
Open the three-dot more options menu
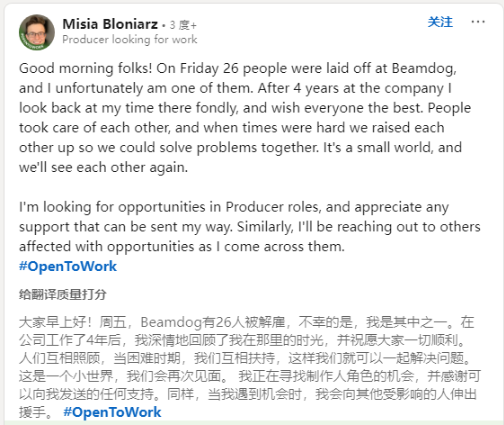[x=478, y=22]
